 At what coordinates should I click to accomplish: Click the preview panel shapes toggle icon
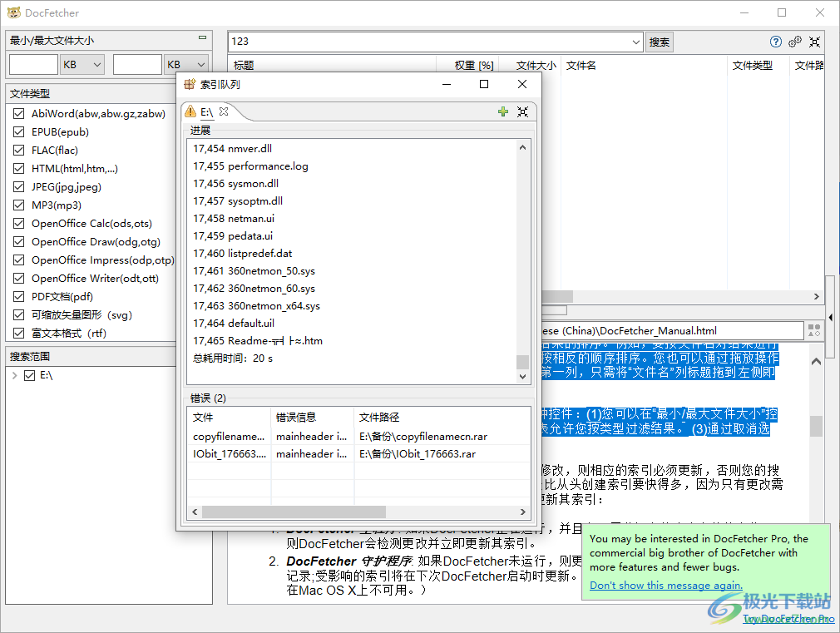coord(814,330)
